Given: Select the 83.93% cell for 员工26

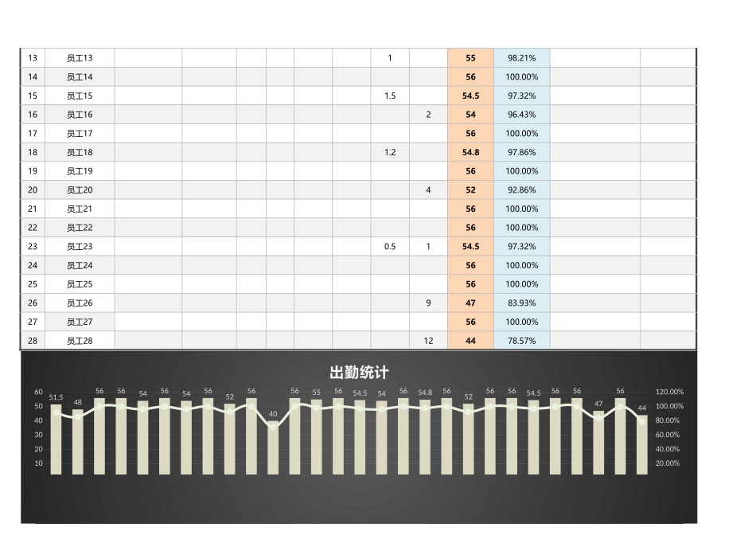Looking at the screenshot, I should coord(522,303).
